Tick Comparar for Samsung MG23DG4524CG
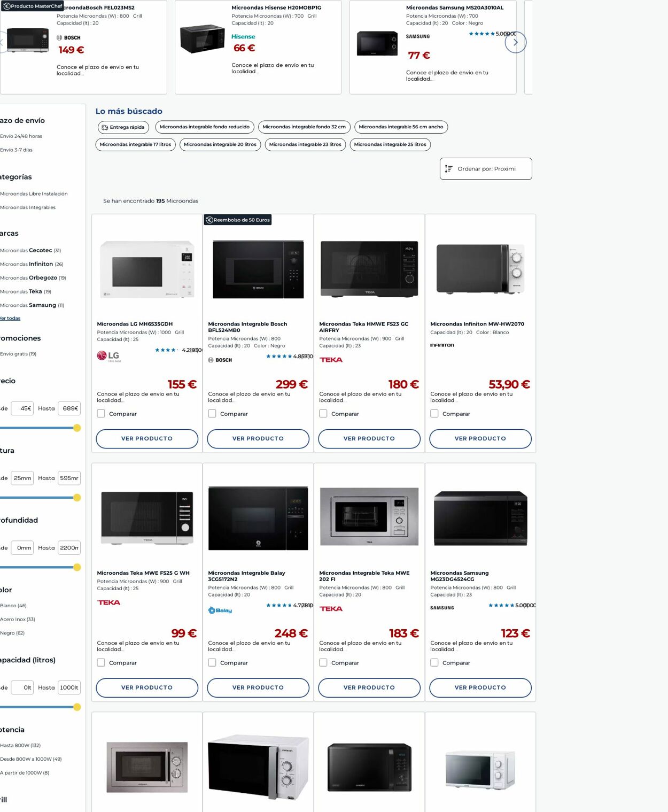The image size is (668, 812). (x=434, y=663)
